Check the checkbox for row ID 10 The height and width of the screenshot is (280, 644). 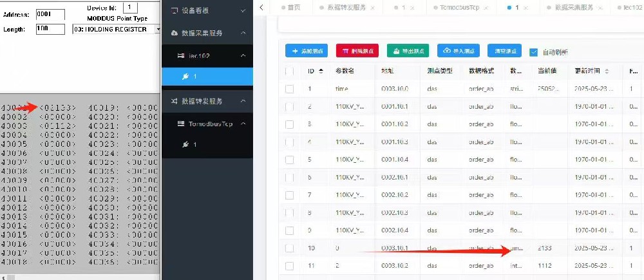point(290,248)
